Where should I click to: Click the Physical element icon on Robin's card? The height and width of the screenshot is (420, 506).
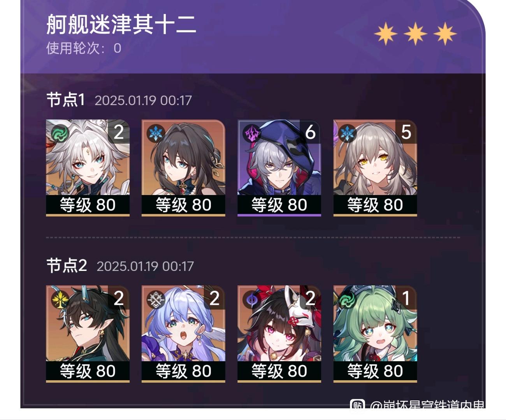[156, 300]
